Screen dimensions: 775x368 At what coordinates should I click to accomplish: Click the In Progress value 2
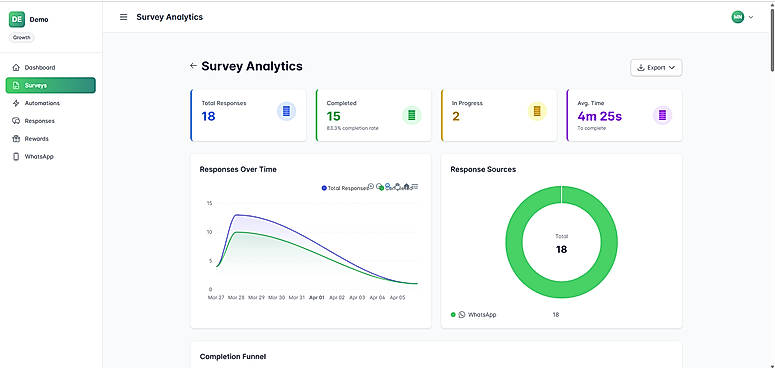click(x=456, y=117)
